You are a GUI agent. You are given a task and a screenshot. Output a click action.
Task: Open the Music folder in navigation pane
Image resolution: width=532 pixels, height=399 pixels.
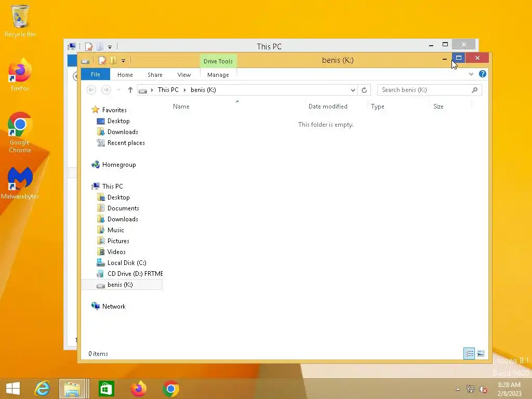pyautogui.click(x=115, y=230)
